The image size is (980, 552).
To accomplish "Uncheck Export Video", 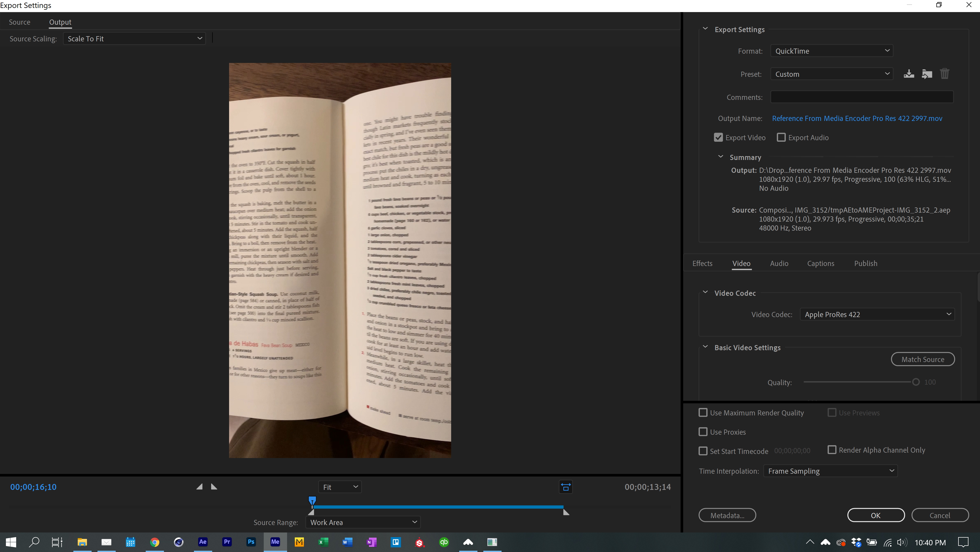I will (719, 137).
